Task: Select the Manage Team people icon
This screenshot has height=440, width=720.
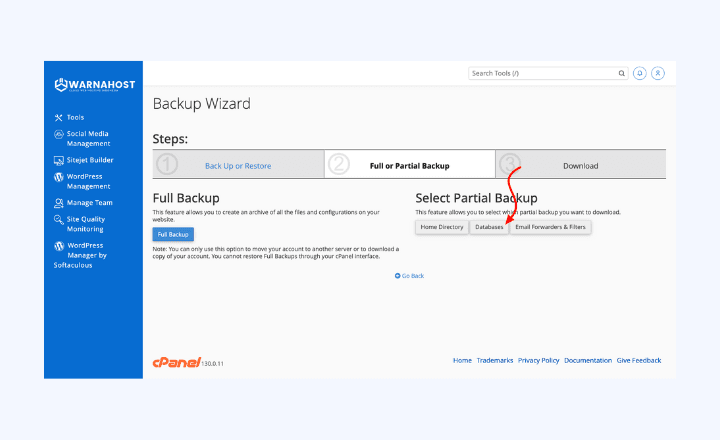Action: click(x=58, y=203)
